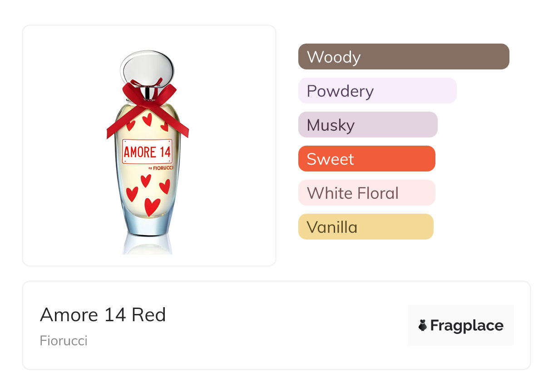The width and height of the screenshot is (553, 392).
Task: Click the 'White Floral' label text
Action: click(x=353, y=193)
